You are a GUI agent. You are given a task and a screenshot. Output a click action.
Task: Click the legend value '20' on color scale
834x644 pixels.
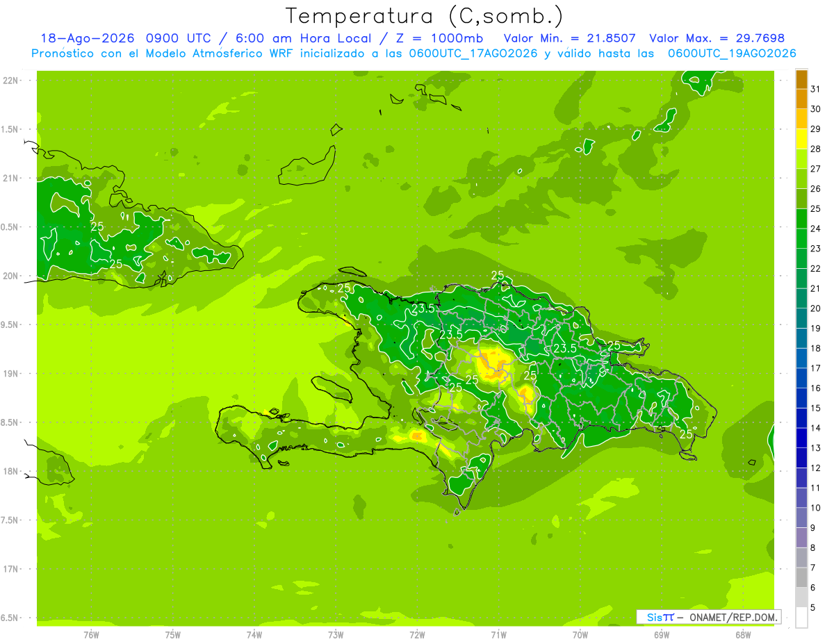(x=815, y=308)
